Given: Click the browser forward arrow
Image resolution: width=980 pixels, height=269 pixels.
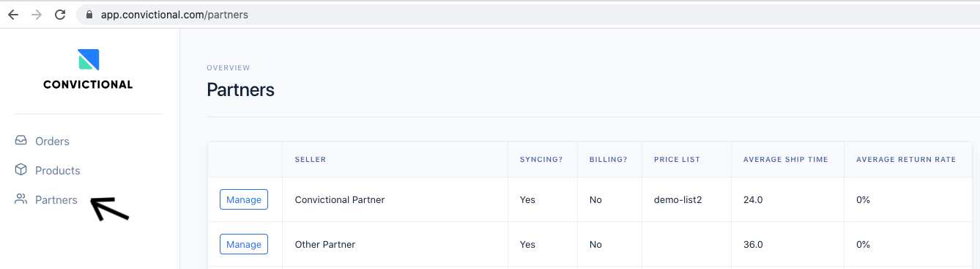Looking at the screenshot, I should [x=37, y=15].
